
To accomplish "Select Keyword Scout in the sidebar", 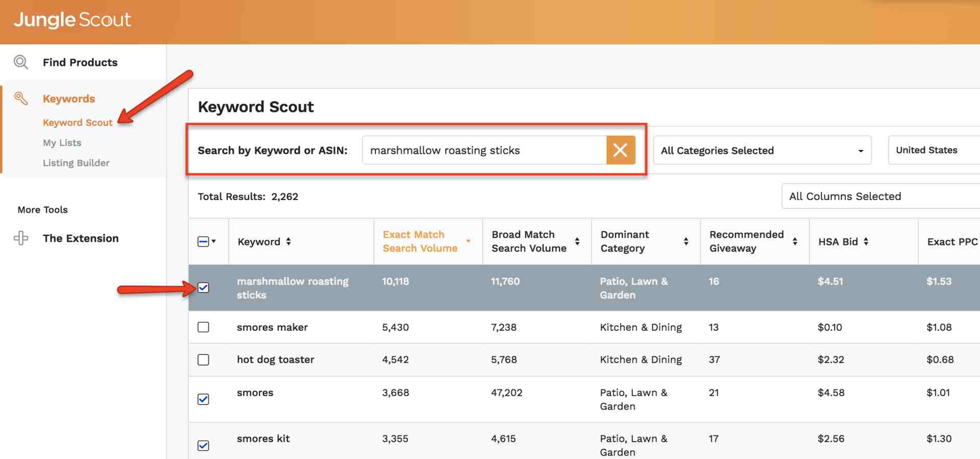I will pyautogui.click(x=78, y=123).
